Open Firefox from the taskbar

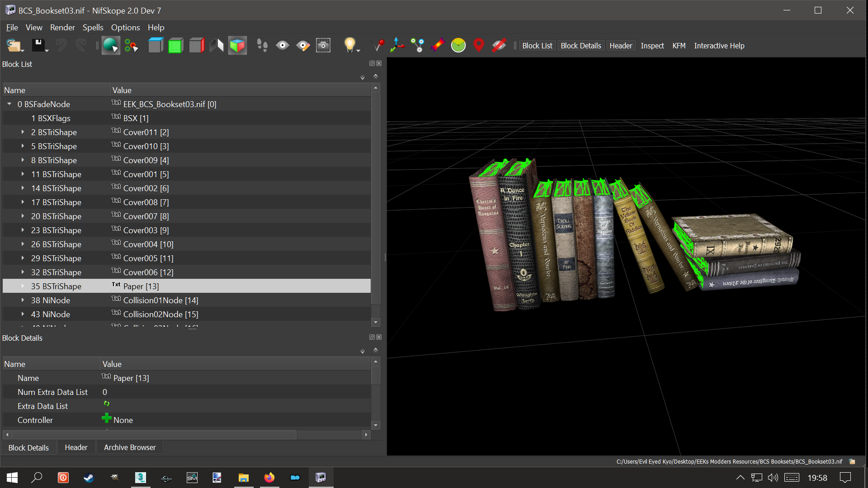coord(269,478)
